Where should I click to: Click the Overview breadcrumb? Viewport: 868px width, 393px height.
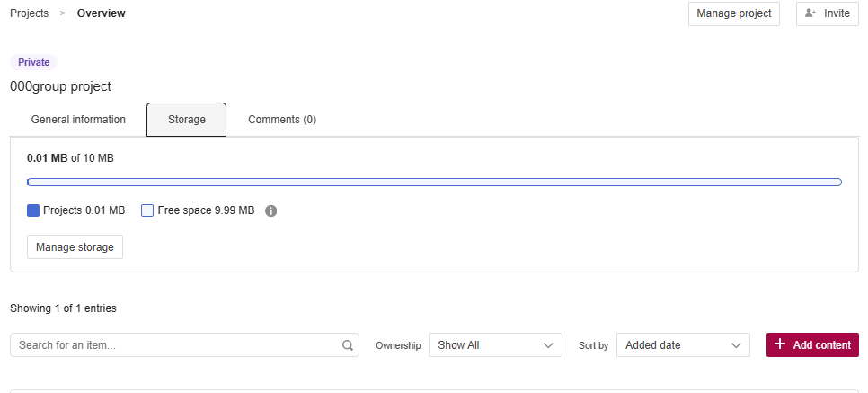pyautogui.click(x=102, y=13)
